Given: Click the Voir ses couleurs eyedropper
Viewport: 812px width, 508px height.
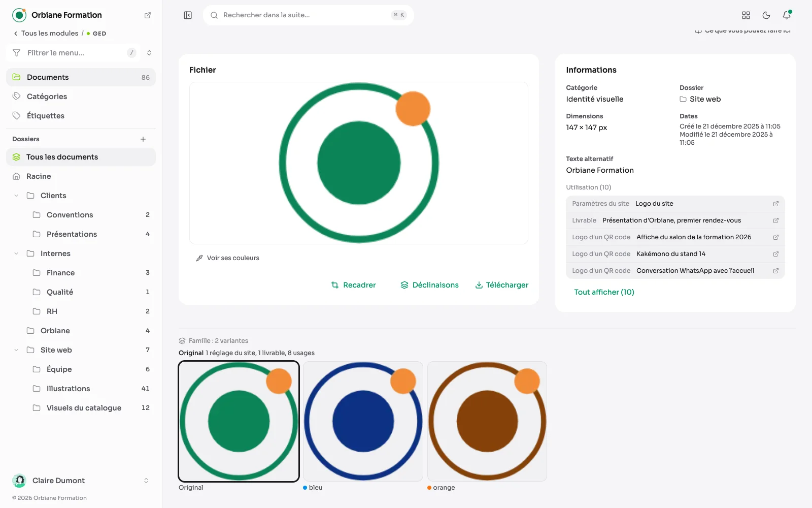Looking at the screenshot, I should pyautogui.click(x=227, y=258).
